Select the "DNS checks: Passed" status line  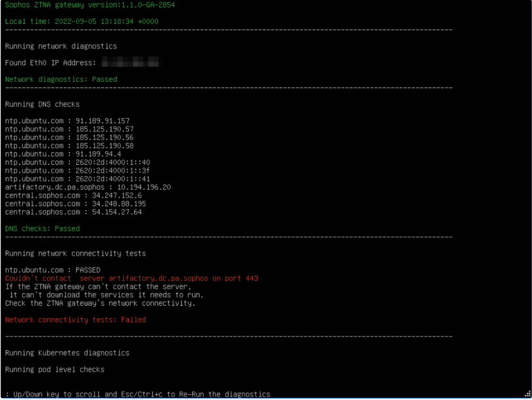(43, 228)
